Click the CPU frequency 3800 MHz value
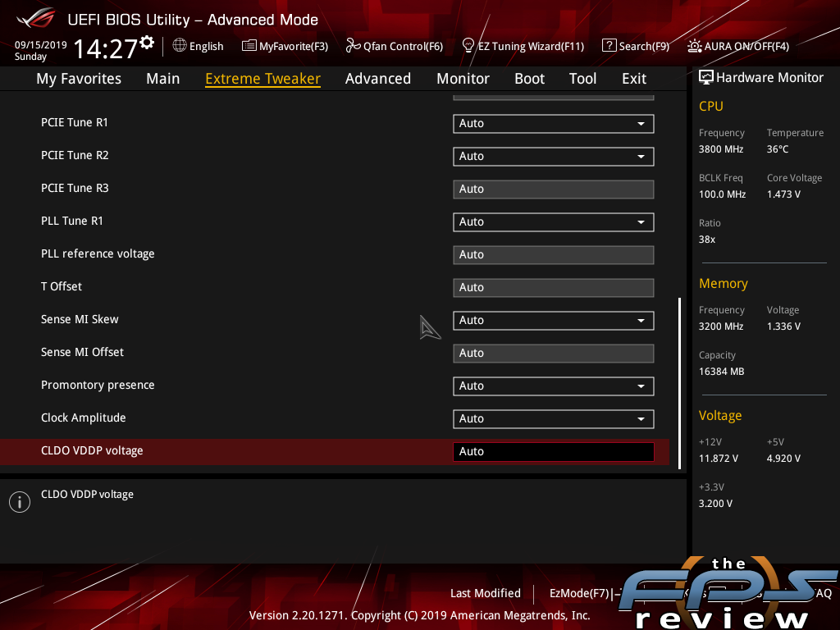The image size is (840, 630). click(x=720, y=149)
